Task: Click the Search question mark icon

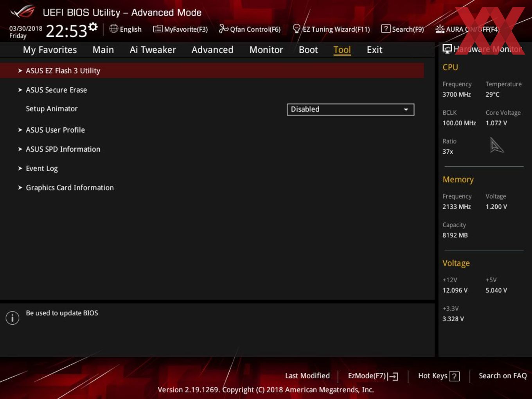Action: 386,29
